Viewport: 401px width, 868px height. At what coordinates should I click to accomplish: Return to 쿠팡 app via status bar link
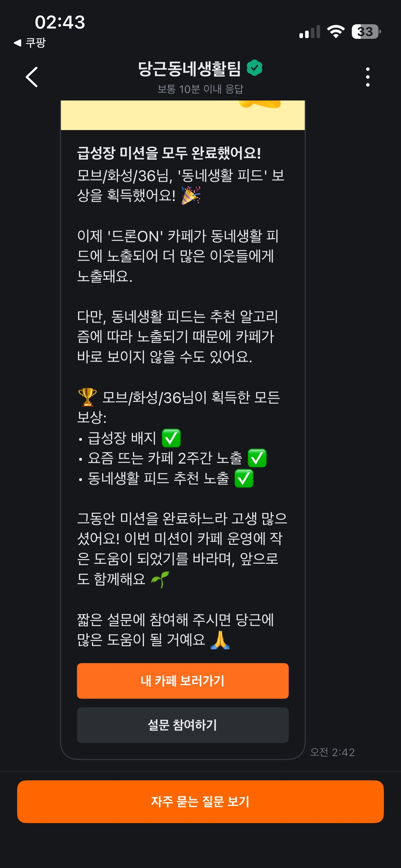tap(30, 43)
